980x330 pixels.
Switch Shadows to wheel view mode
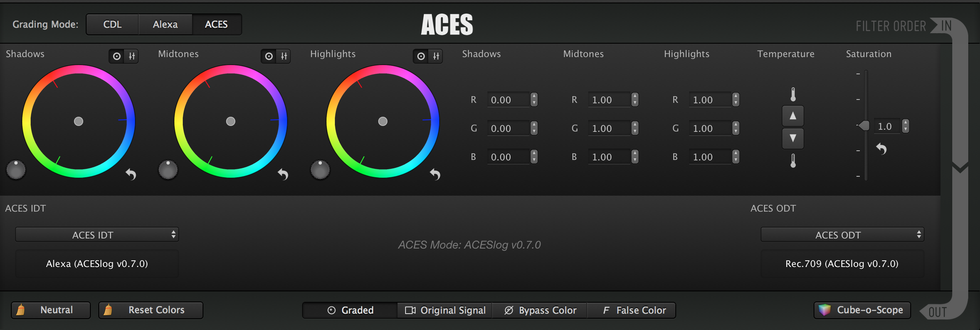tap(117, 56)
